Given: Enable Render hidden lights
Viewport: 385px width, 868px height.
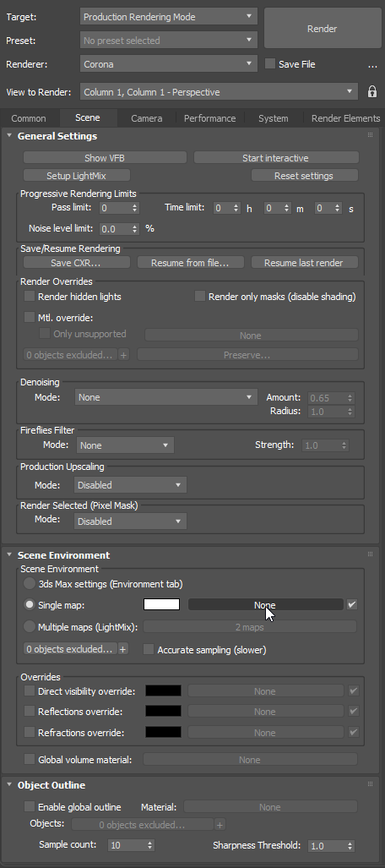Looking at the screenshot, I should [x=30, y=296].
